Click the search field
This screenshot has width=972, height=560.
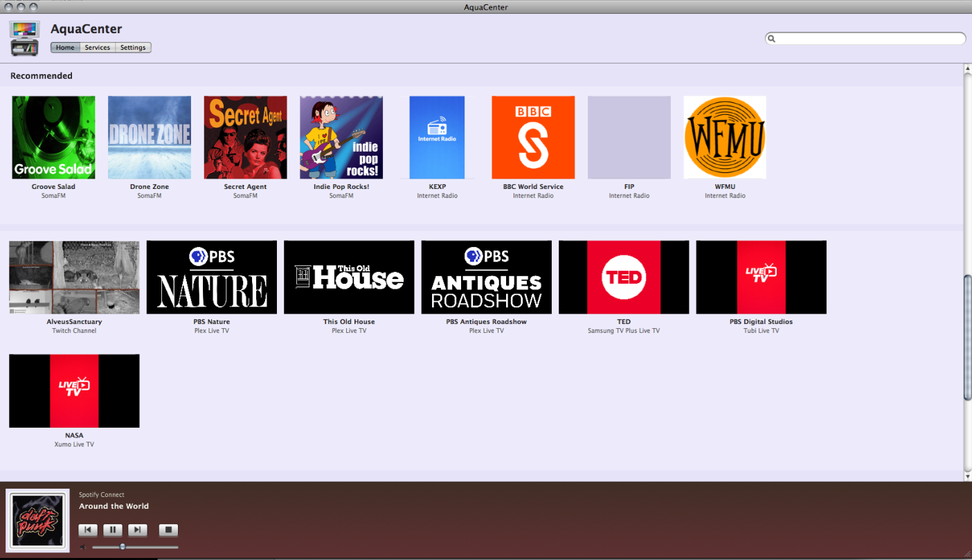click(x=865, y=39)
